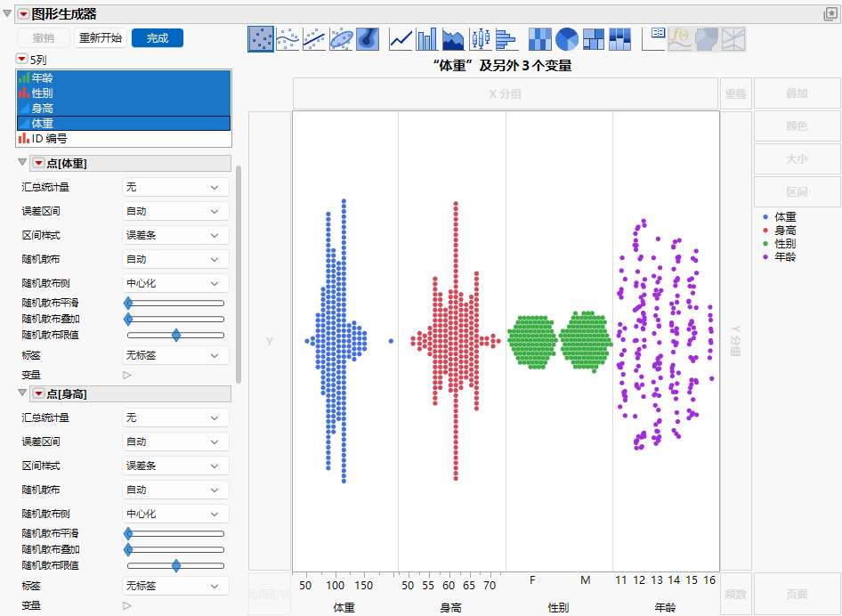Select the Pie chart element icon
Image resolution: width=842 pixels, height=616 pixels.
click(x=567, y=39)
